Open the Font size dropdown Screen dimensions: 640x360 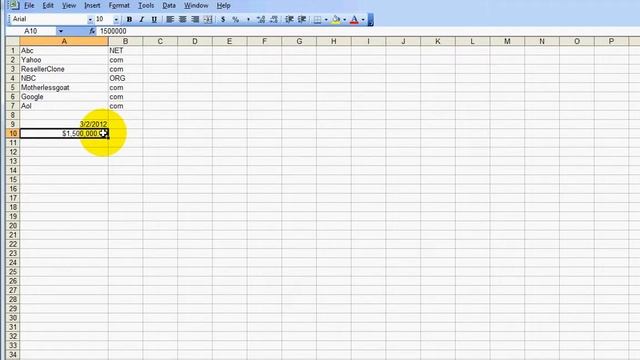[116, 19]
